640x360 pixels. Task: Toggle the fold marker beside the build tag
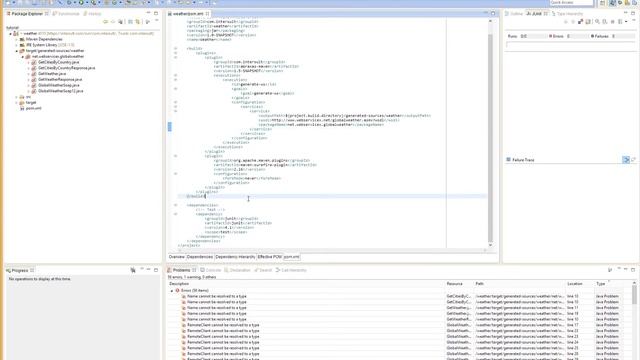176,49
